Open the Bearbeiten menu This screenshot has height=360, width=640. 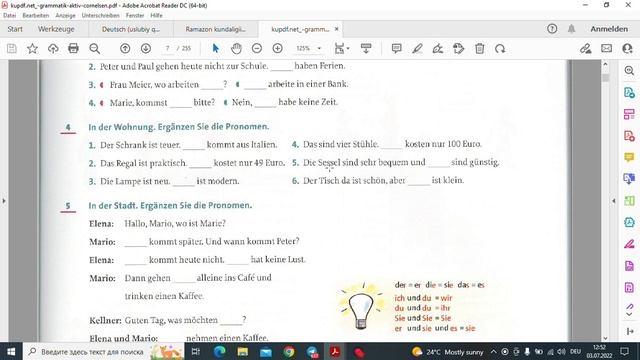pyautogui.click(x=36, y=16)
